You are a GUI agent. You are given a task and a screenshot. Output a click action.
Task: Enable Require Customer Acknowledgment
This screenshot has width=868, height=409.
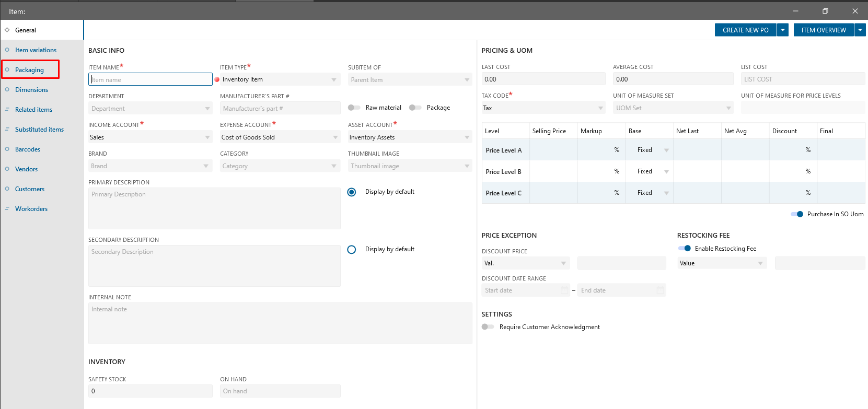tap(488, 327)
